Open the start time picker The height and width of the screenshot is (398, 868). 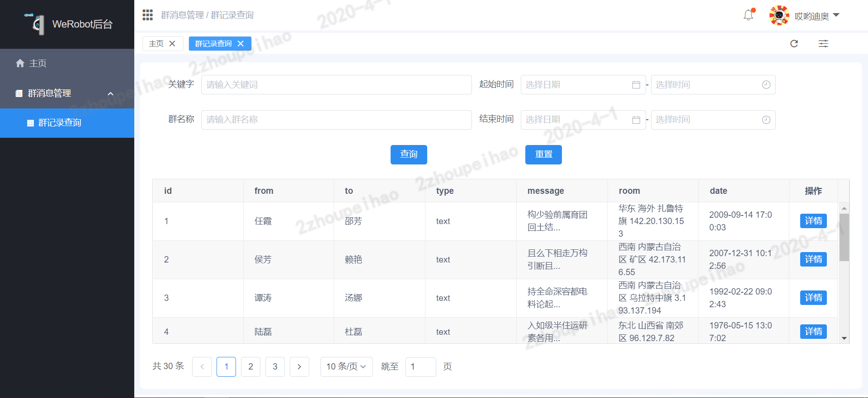click(713, 84)
